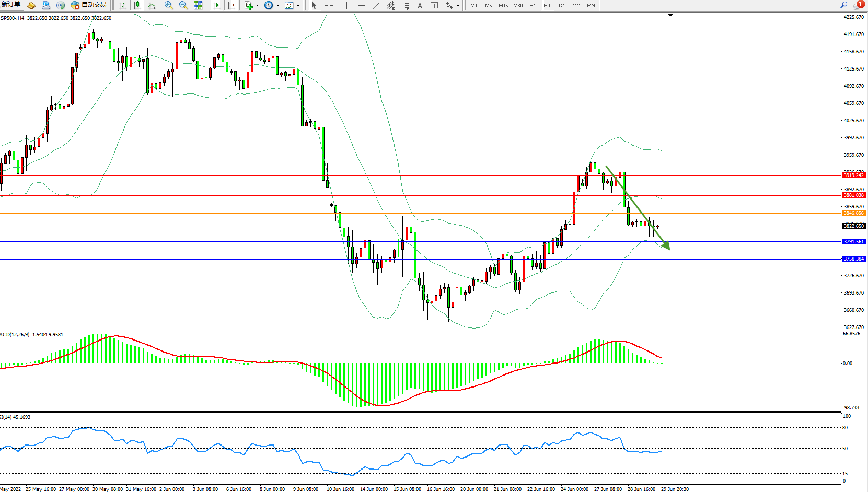Zoom in on the chart

point(169,5)
